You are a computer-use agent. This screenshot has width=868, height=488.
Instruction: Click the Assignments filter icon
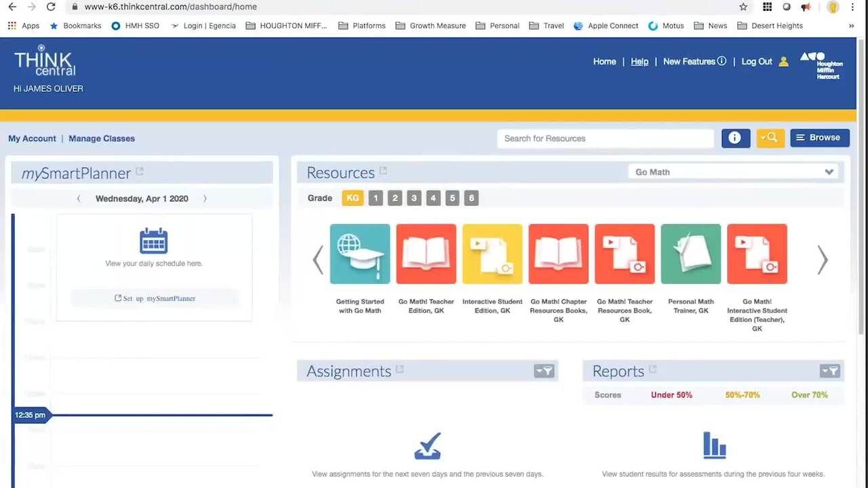pyautogui.click(x=544, y=371)
